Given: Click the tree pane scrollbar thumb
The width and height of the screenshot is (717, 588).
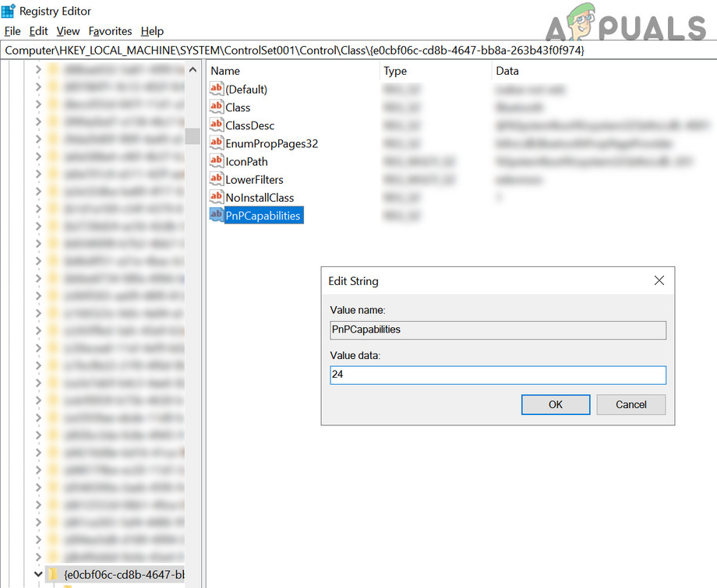Looking at the screenshot, I should (193, 136).
